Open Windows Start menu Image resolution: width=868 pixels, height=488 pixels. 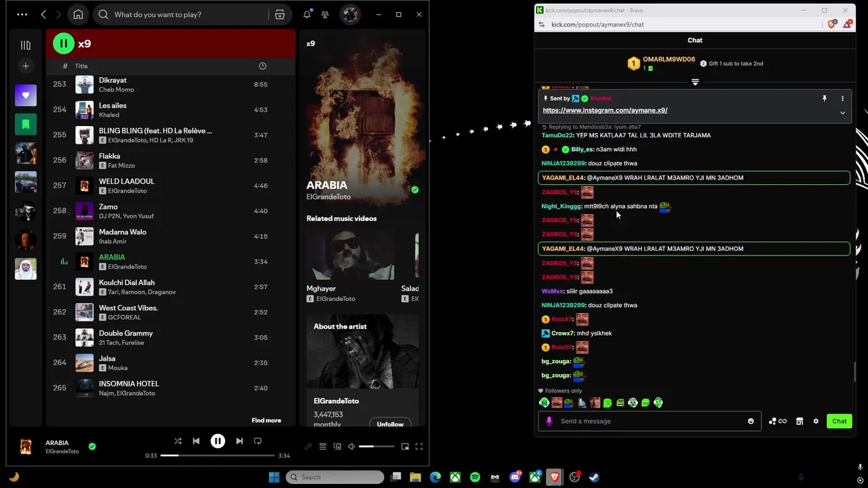[274, 477]
